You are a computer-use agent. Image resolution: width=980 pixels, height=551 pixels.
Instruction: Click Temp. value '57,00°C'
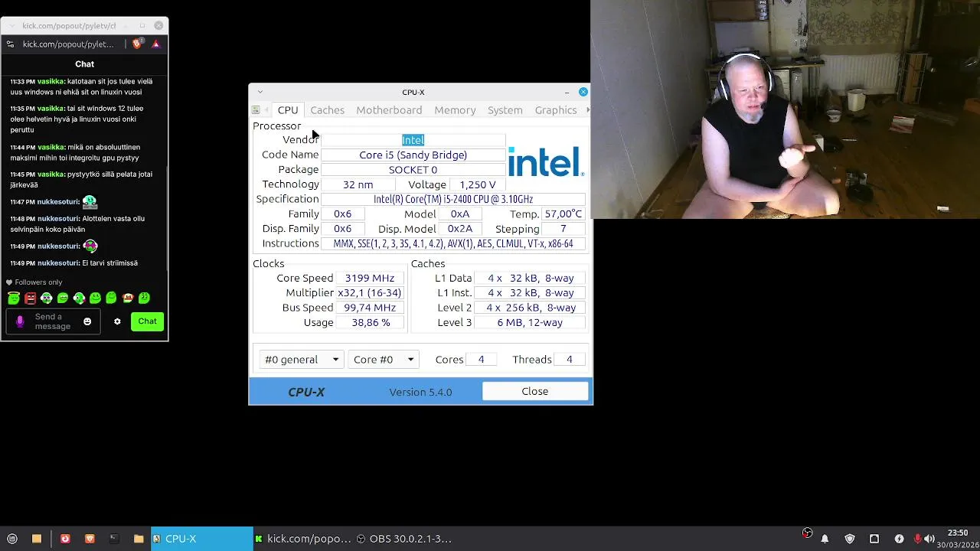coord(563,214)
